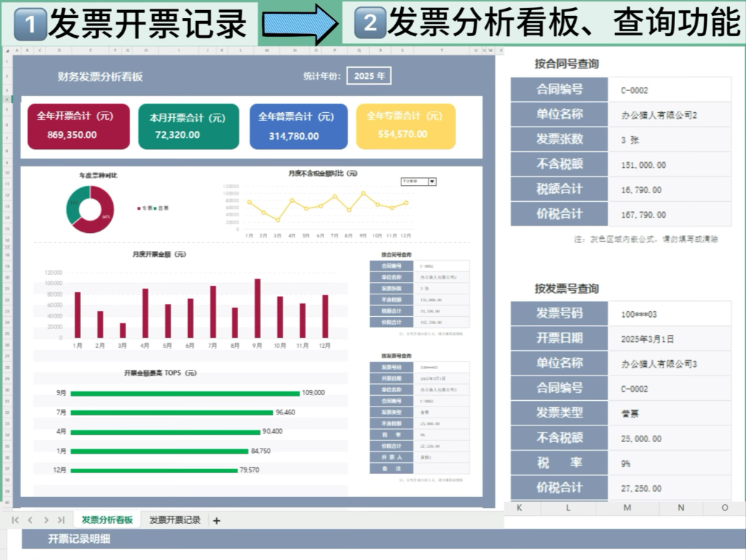The height and width of the screenshot is (560, 746).
Task: Click the next-sheet arrow icon
Action: point(46,519)
